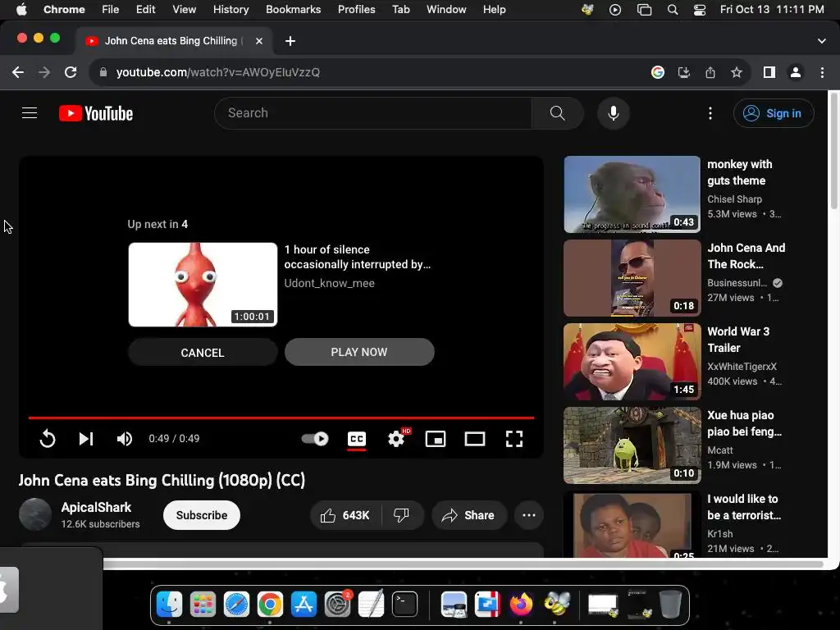
Task: Skip to next video
Action: (86, 439)
